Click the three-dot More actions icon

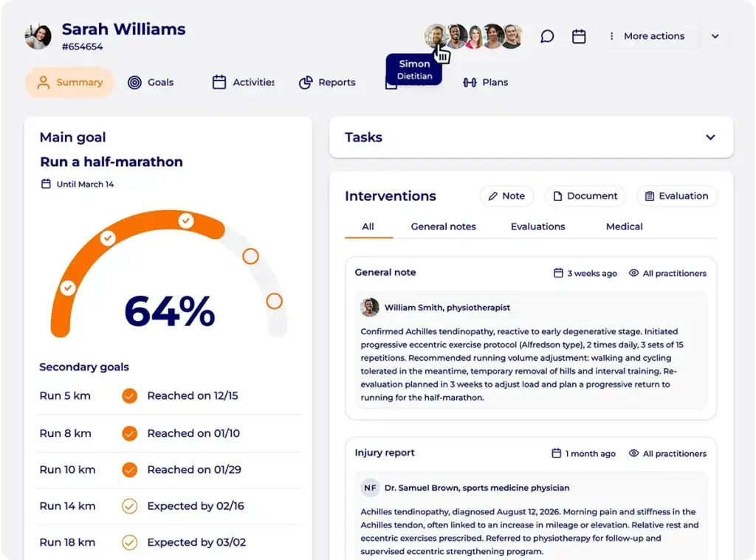point(611,36)
